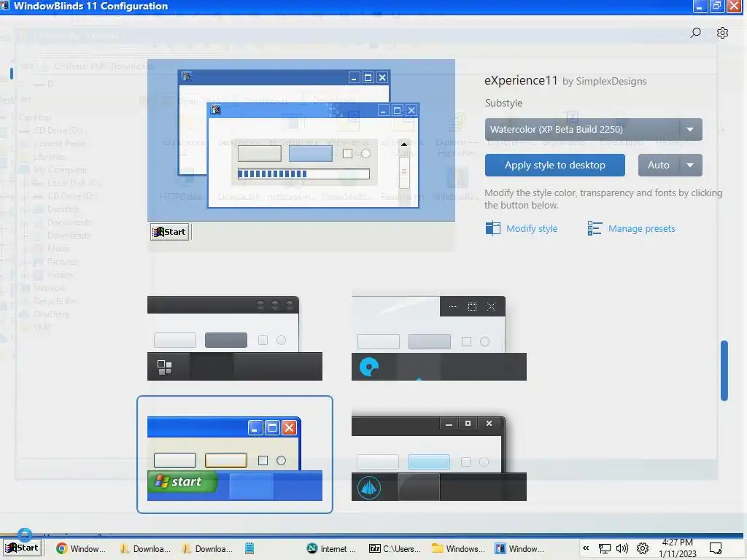747x560 pixels.
Task: Open the Modify style link
Action: coord(532,228)
